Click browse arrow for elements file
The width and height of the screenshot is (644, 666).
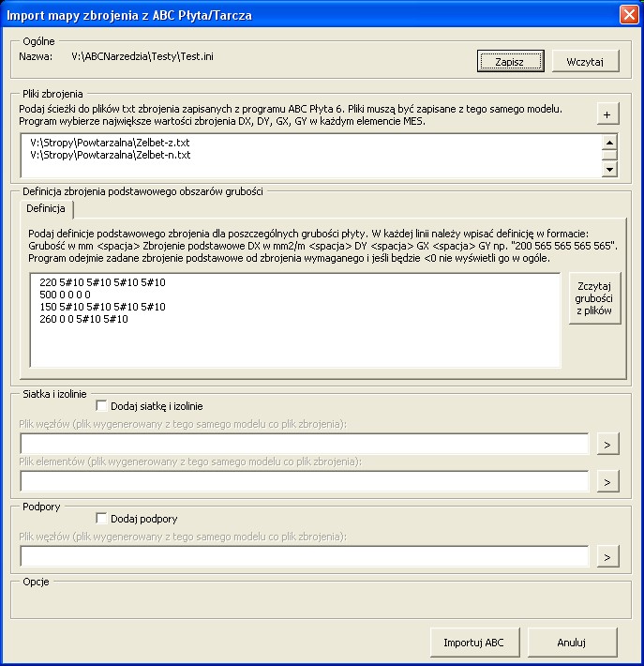tap(607, 481)
